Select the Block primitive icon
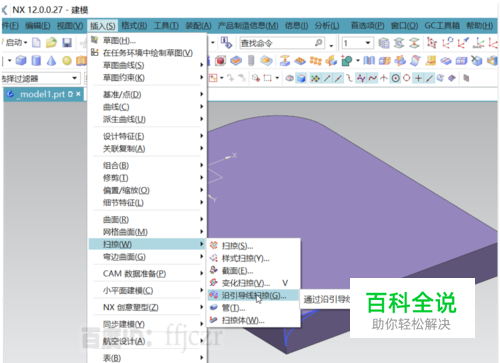Viewport: 500px width, 363px height. [x=21, y=61]
